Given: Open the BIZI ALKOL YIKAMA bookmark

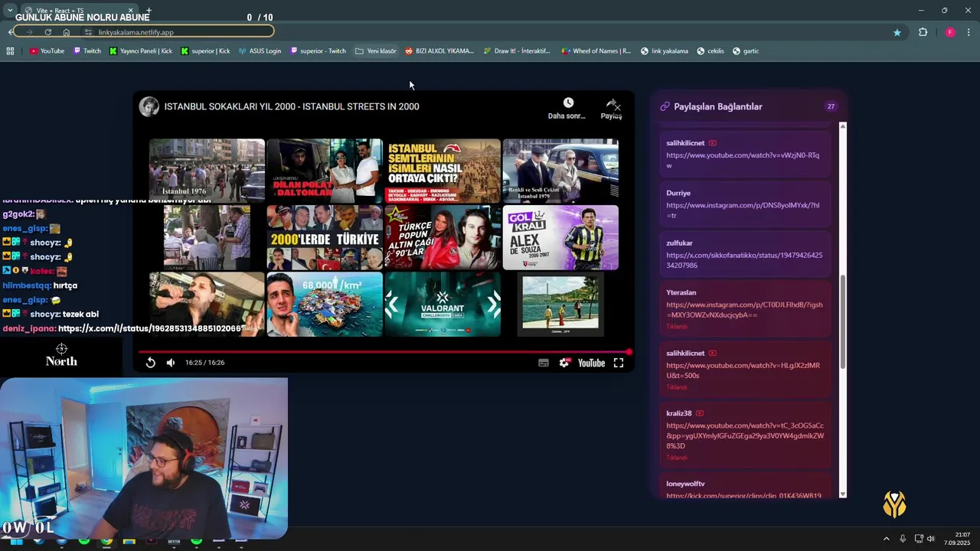Looking at the screenshot, I should click(x=439, y=51).
